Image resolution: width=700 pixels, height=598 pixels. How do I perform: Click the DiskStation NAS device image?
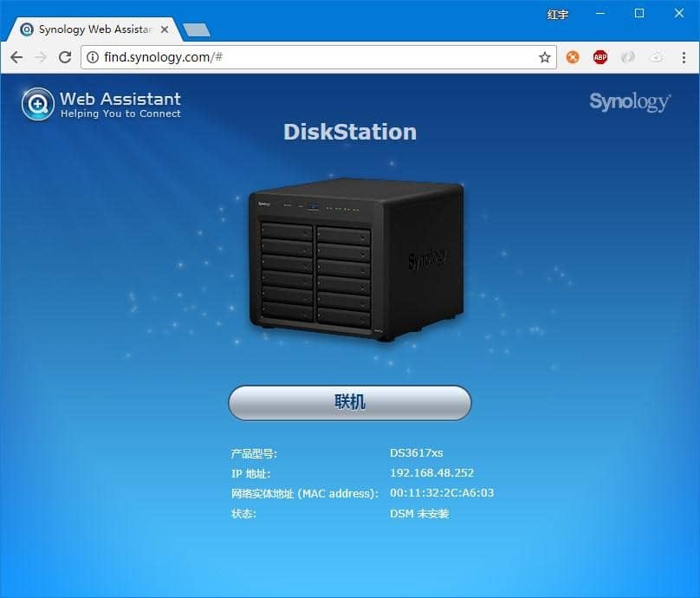pos(356,259)
